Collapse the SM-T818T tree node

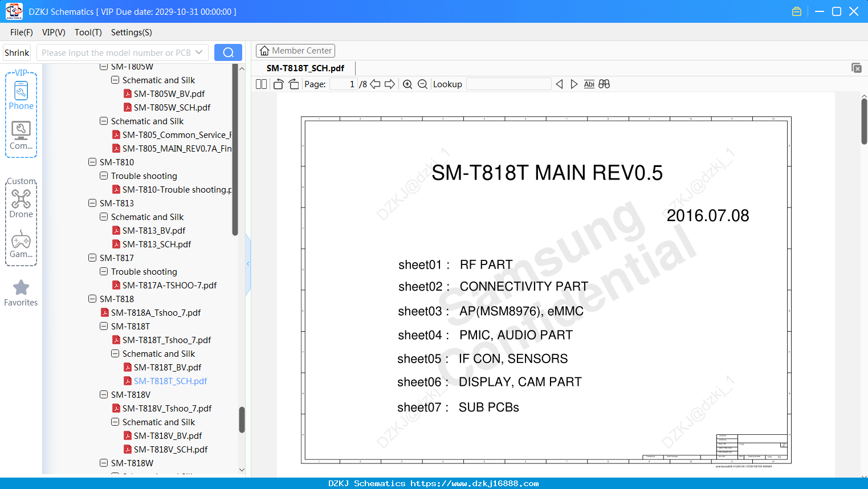(104, 326)
